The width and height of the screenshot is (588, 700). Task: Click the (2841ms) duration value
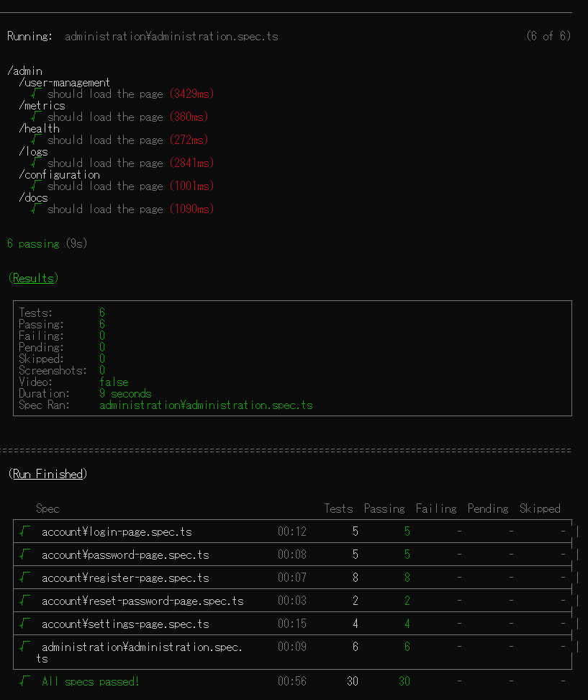[192, 163]
